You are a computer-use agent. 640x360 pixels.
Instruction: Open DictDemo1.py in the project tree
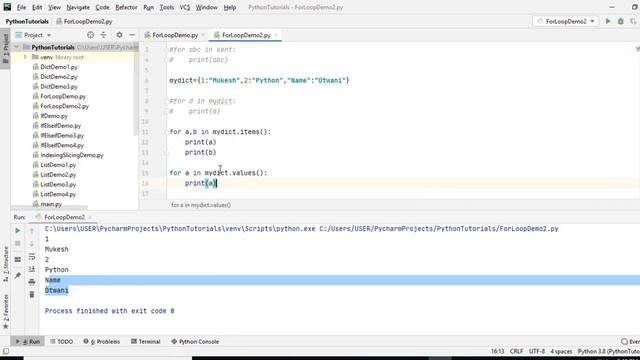59,67
